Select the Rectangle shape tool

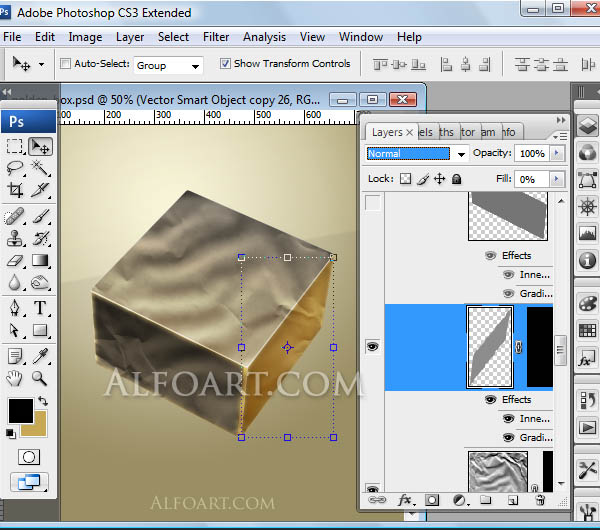(40, 330)
